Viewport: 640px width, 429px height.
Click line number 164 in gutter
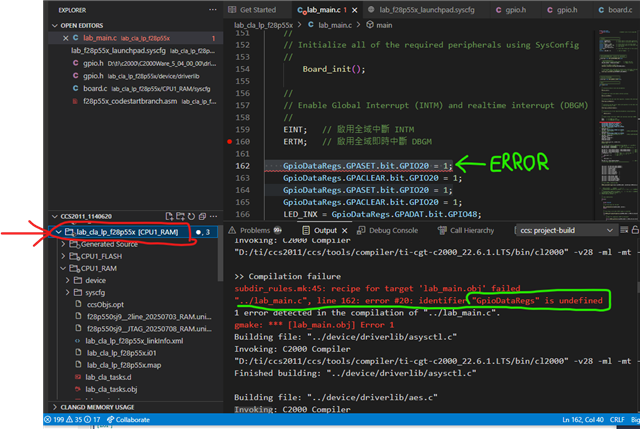coord(242,190)
